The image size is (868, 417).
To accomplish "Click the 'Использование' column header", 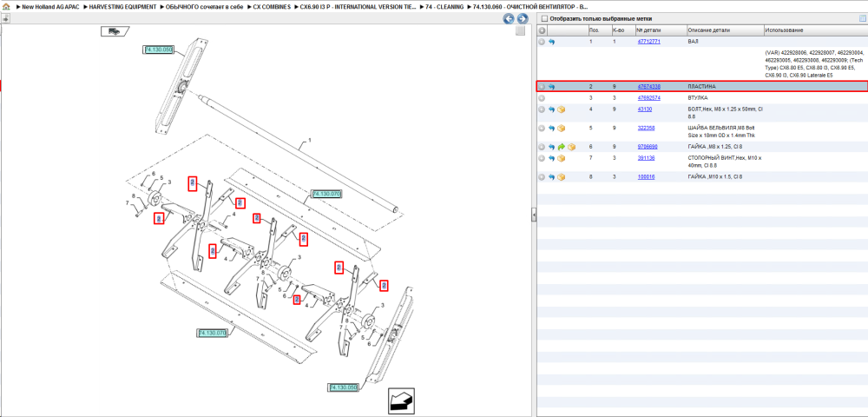I will pos(815,30).
